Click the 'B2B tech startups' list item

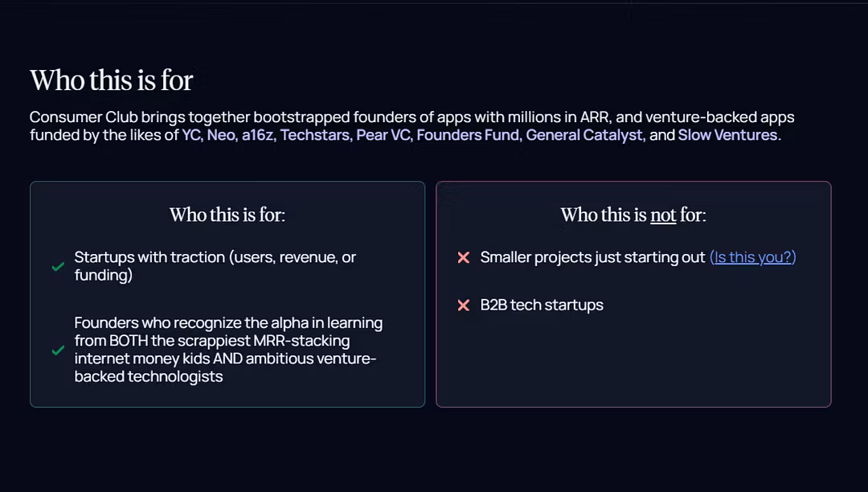click(x=542, y=305)
